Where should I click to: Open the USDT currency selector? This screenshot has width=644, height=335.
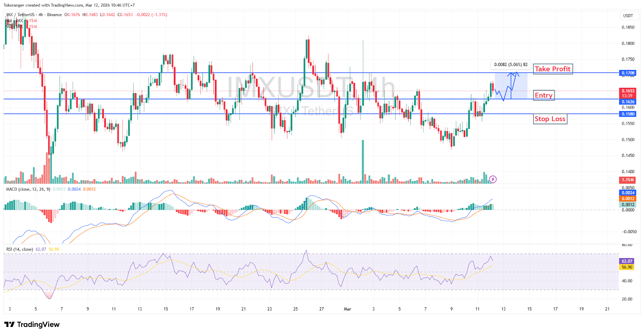(628, 16)
